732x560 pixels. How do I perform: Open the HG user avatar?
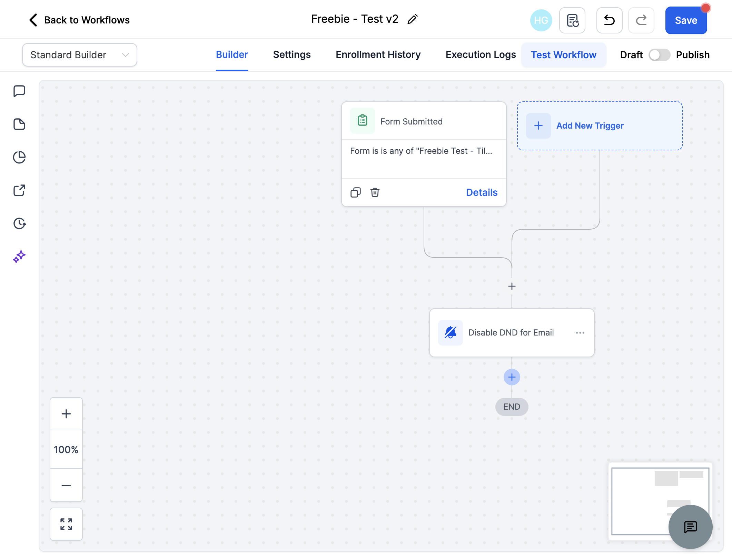(x=541, y=20)
